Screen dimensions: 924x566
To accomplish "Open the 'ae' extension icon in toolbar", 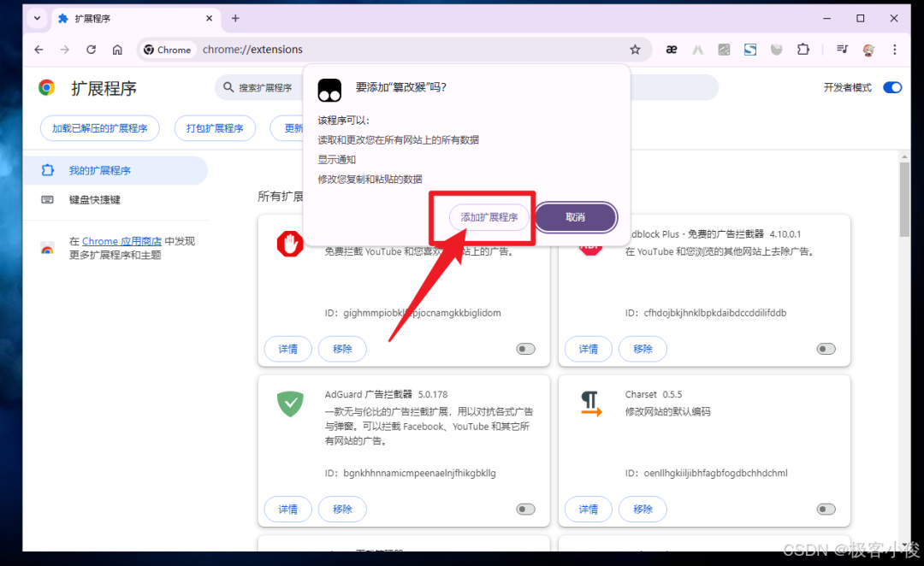I will pos(672,50).
